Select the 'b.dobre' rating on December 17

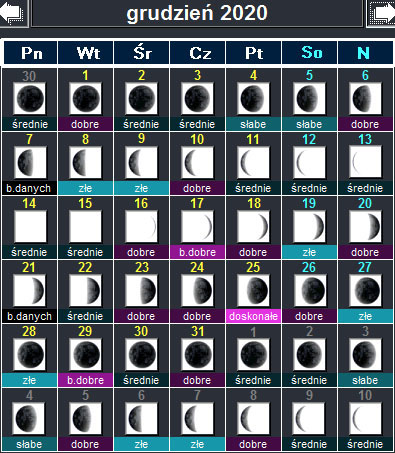coord(197,252)
